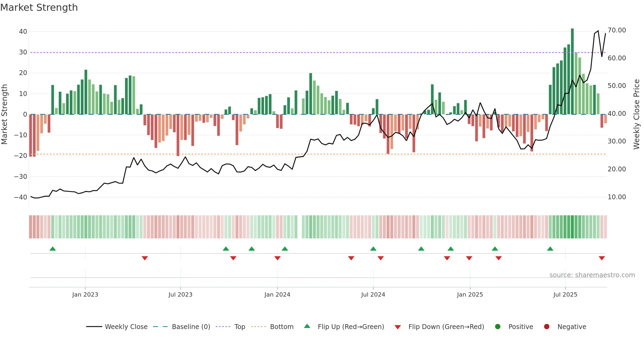Open the source: sharemaestro.com text
Viewport: 644px width, 362px height.
[x=592, y=275]
